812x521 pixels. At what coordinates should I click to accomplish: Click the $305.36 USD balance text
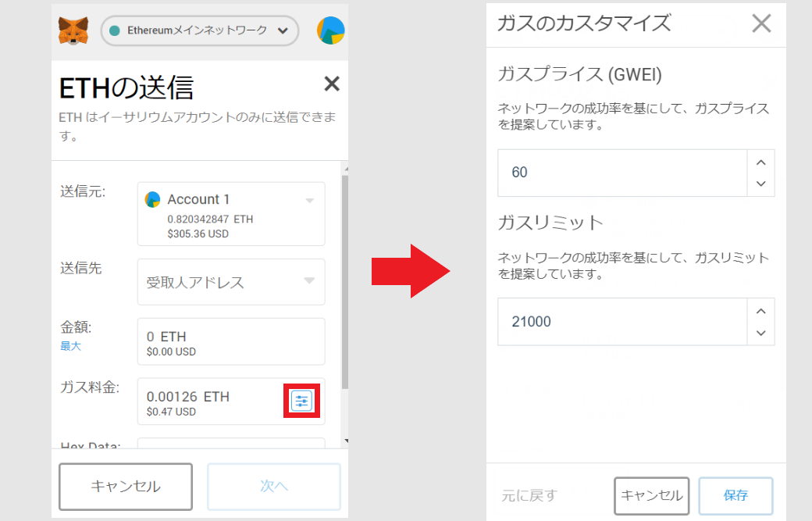[x=198, y=234]
